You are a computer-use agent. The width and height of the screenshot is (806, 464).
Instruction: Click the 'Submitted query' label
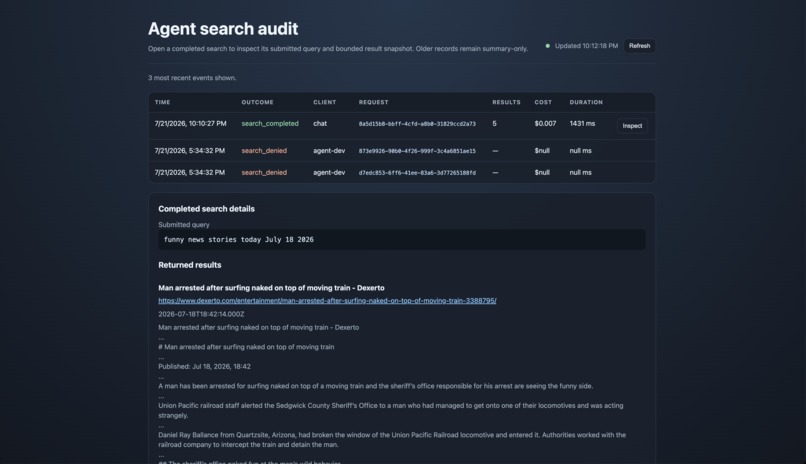[184, 225]
